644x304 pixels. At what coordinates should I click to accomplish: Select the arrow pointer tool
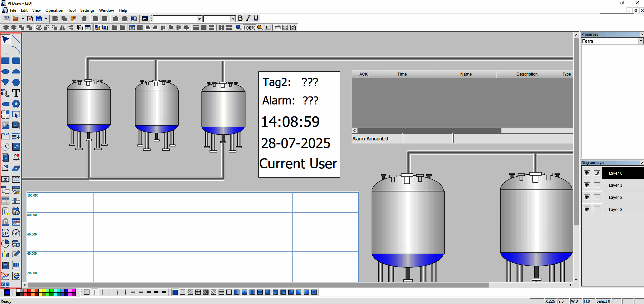click(x=5, y=40)
